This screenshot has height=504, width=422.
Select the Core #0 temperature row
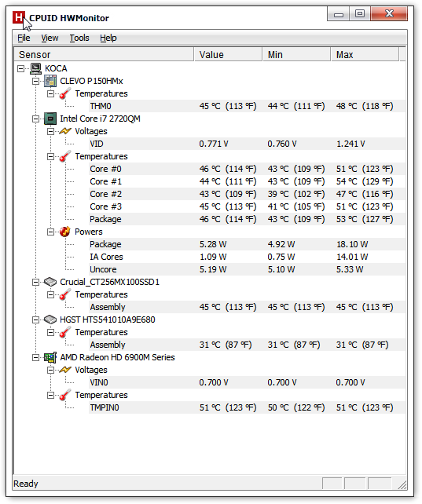click(x=247, y=169)
